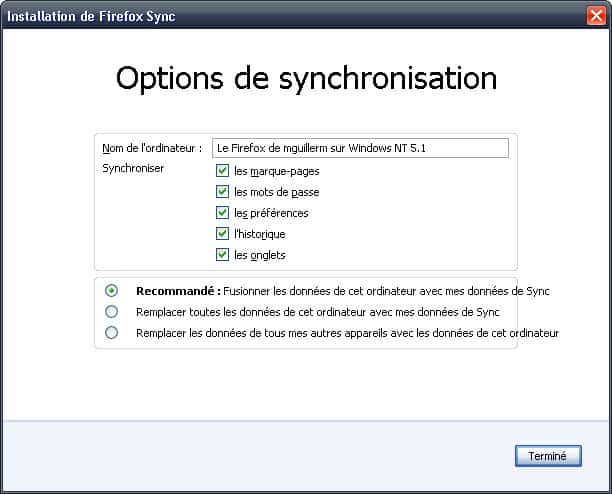Screen dimensions: 612x494
Task: Click the "Nom de l'ordinateur :" label
Action: pyautogui.click(x=152, y=148)
